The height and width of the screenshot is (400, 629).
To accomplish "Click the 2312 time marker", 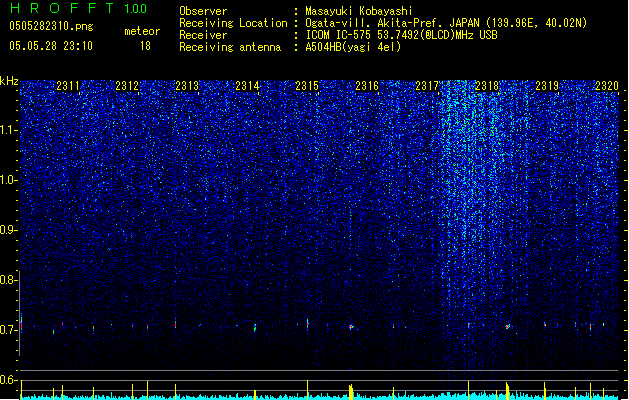I will coord(127,85).
